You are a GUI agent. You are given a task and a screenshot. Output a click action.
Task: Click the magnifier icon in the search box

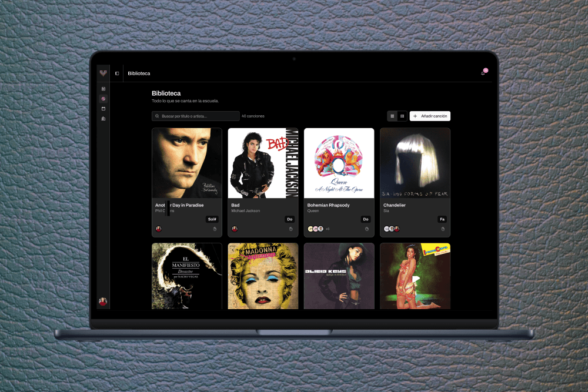tap(157, 116)
